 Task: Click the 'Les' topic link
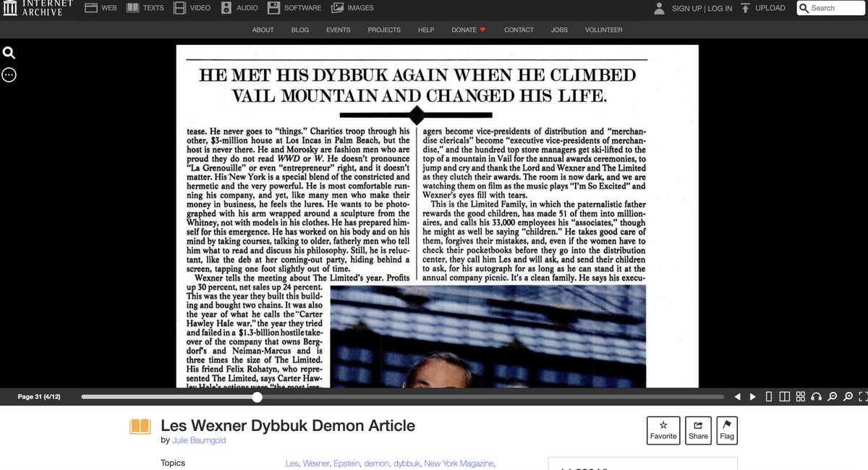click(x=292, y=463)
